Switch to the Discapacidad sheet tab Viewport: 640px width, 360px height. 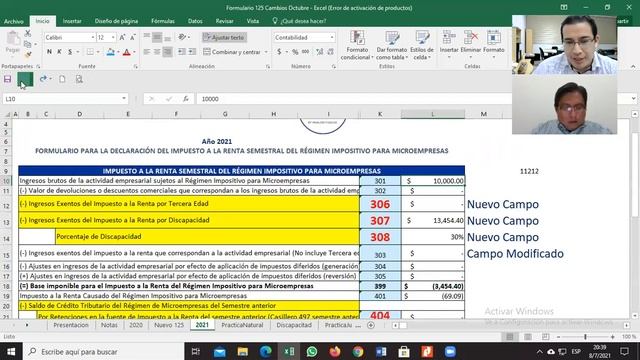click(294, 325)
